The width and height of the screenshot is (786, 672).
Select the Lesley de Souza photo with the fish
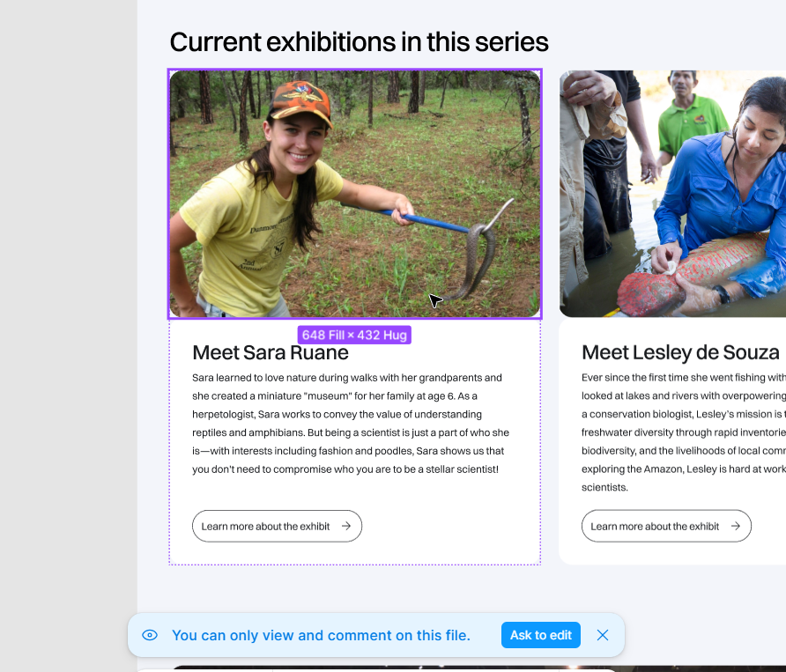(x=672, y=194)
